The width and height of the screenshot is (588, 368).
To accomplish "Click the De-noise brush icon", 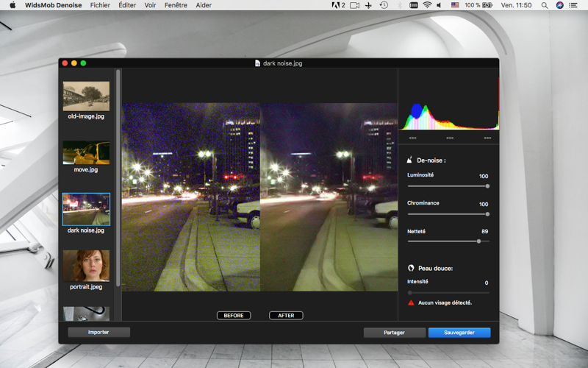I will [410, 160].
